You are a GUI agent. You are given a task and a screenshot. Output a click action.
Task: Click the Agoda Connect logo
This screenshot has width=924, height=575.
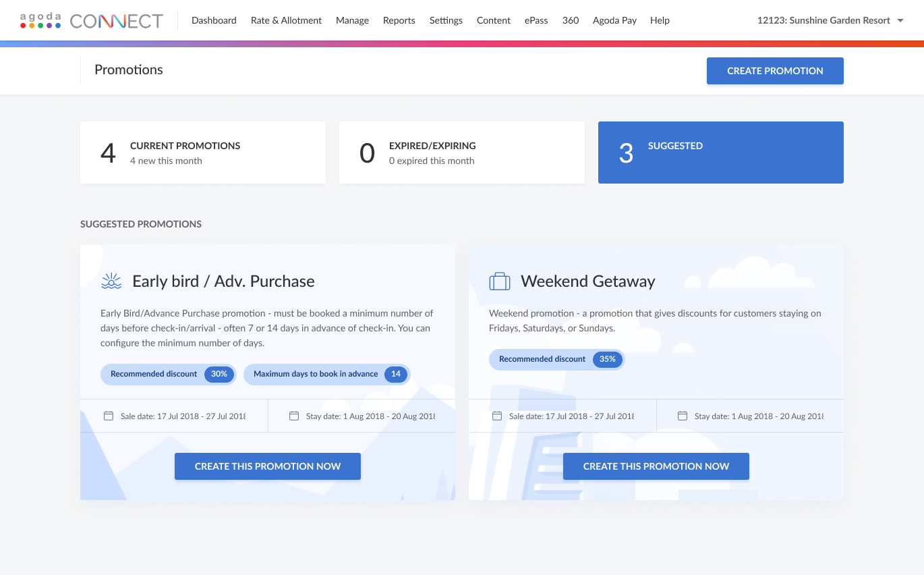coord(92,21)
